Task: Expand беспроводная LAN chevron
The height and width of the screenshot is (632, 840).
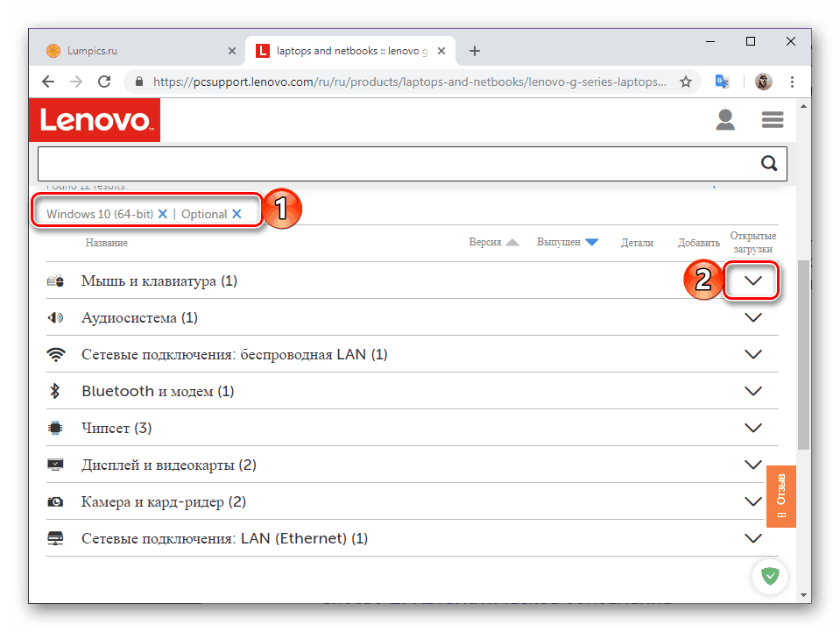Action: coord(753,354)
